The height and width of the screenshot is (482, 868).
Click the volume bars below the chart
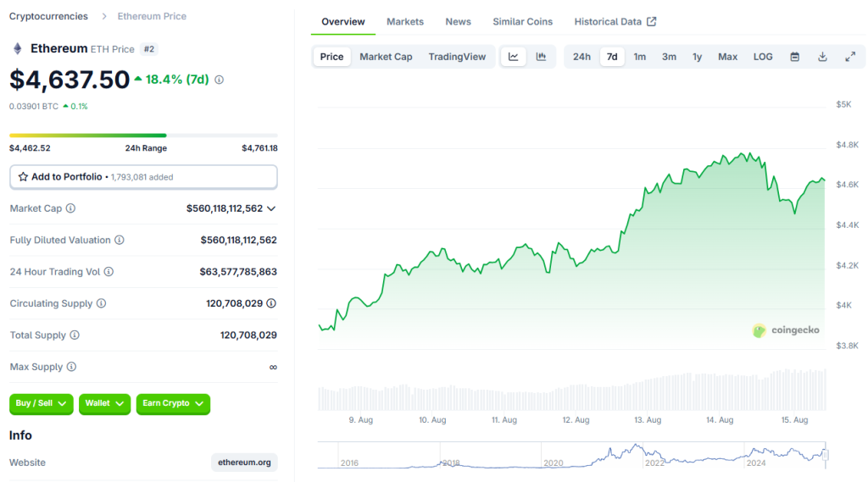(572, 391)
